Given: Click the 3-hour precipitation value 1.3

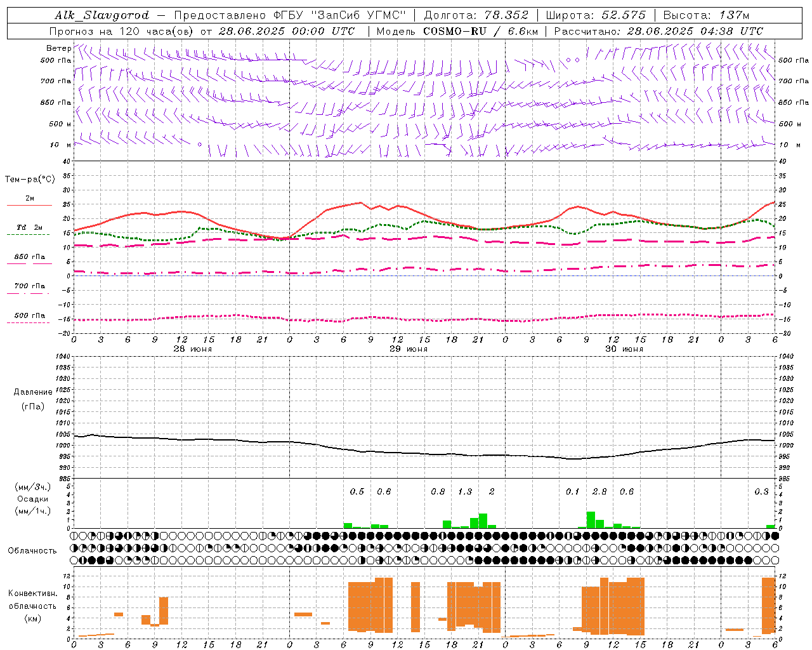Looking at the screenshot, I should coord(465,491).
